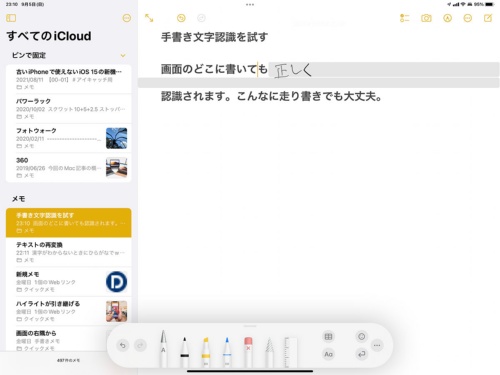Tap the すべてのiCloud folder heading
The width and height of the screenshot is (500, 375).
point(49,36)
